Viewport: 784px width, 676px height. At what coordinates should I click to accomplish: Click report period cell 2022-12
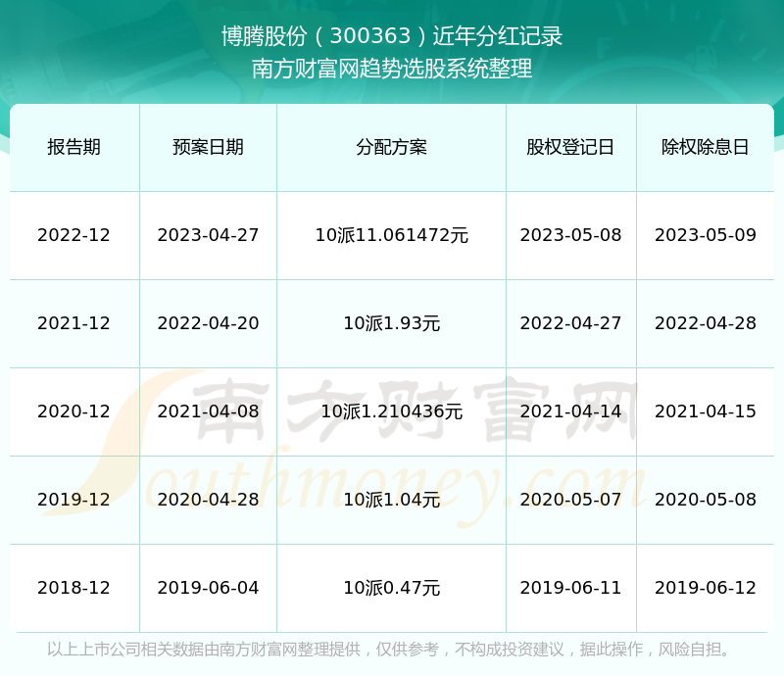tap(73, 235)
